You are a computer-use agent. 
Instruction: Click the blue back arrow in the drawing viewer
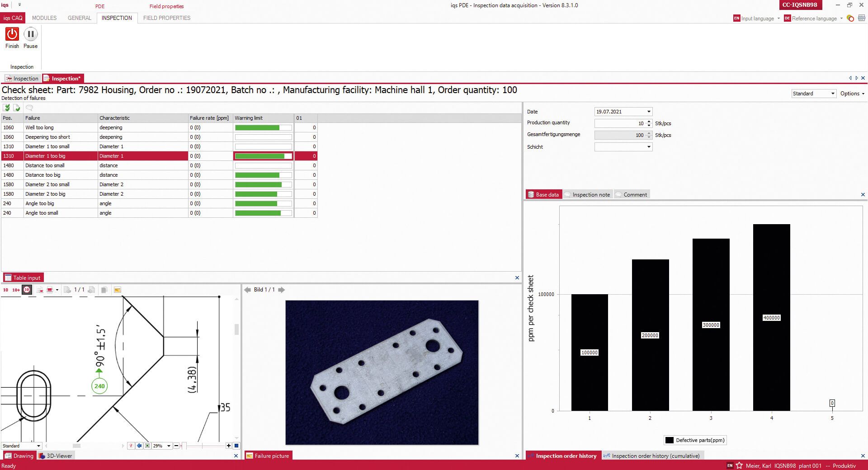139,446
